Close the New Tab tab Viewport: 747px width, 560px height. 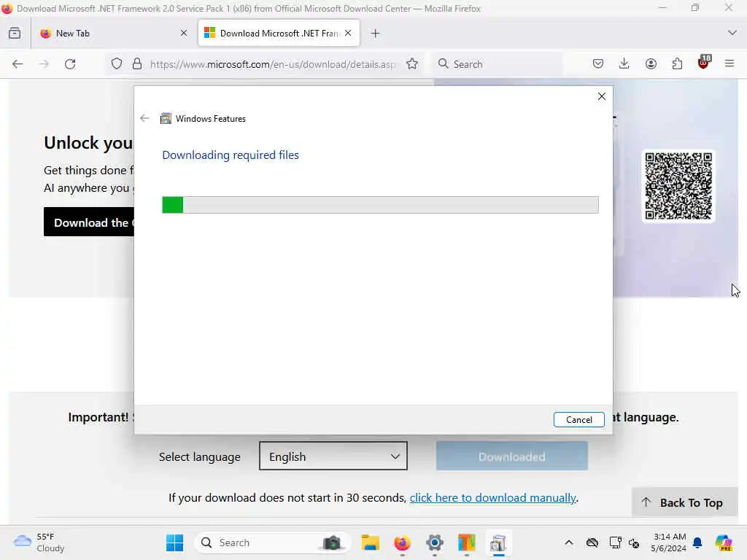click(184, 34)
